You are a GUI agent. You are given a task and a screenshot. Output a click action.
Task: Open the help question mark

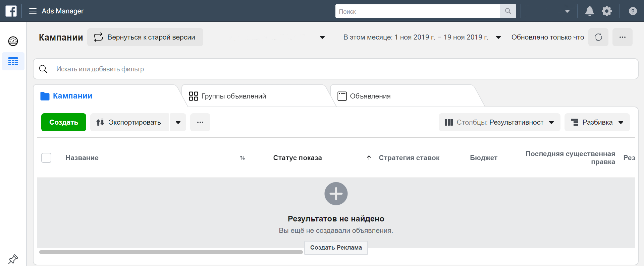(633, 11)
